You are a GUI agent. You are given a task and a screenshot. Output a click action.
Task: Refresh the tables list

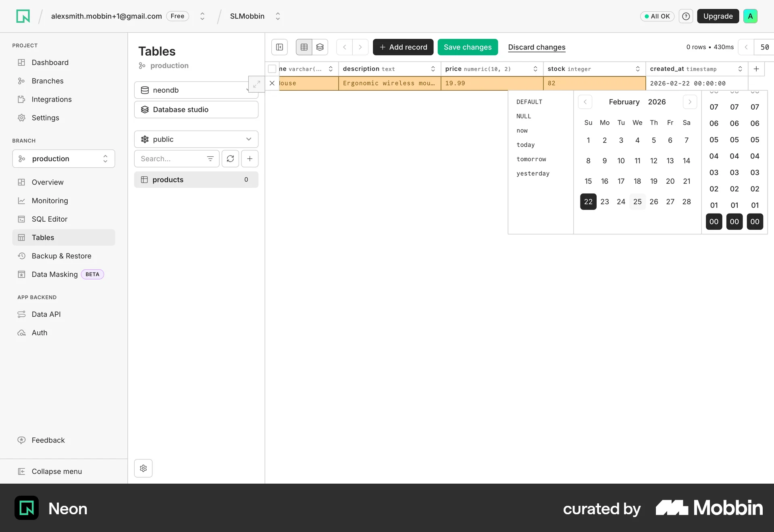coord(230,159)
